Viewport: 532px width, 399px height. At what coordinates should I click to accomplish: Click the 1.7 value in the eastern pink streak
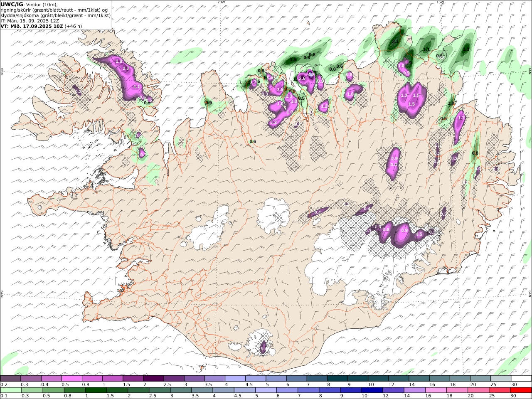461,118
